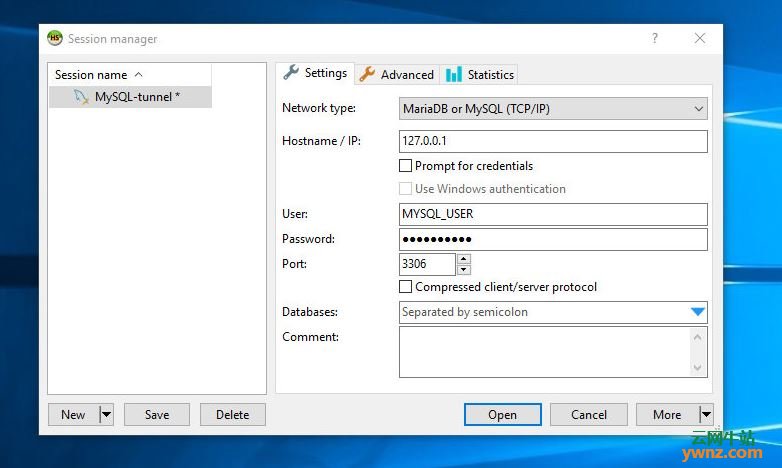Viewport: 782px width, 468px height.
Task: Switch to the Statistics tab
Action: coord(479,74)
